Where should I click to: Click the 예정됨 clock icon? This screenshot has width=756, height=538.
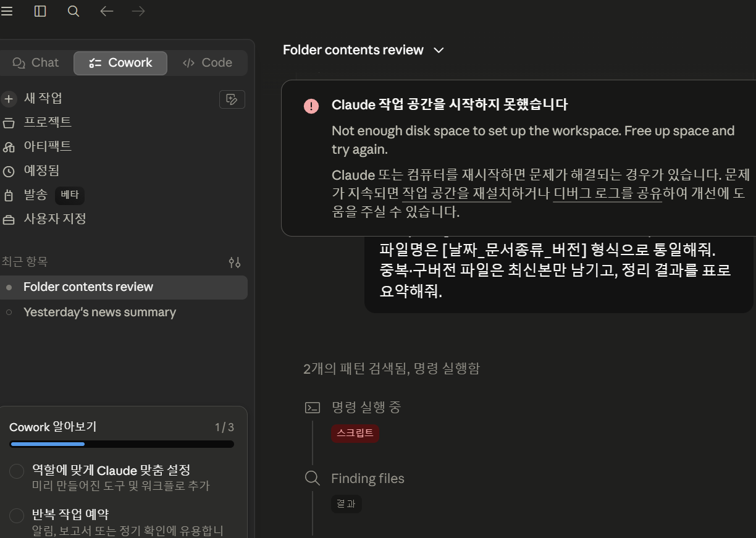coord(9,171)
